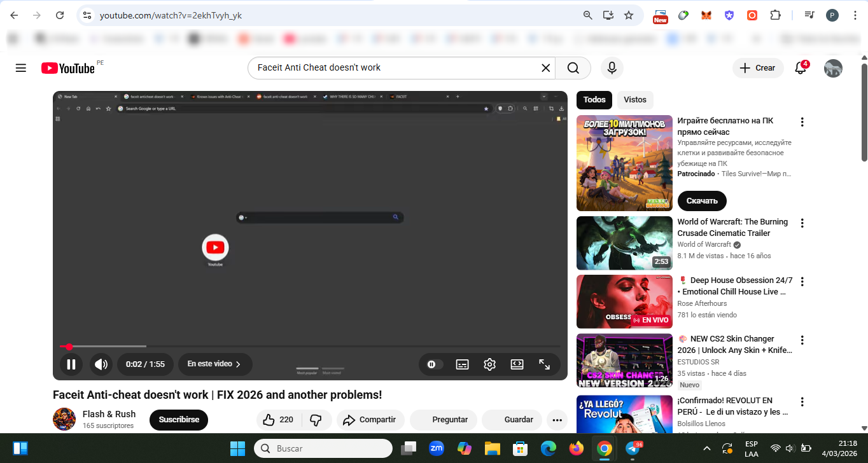The width and height of the screenshot is (868, 463).
Task: Pause the video
Action: tap(71, 364)
